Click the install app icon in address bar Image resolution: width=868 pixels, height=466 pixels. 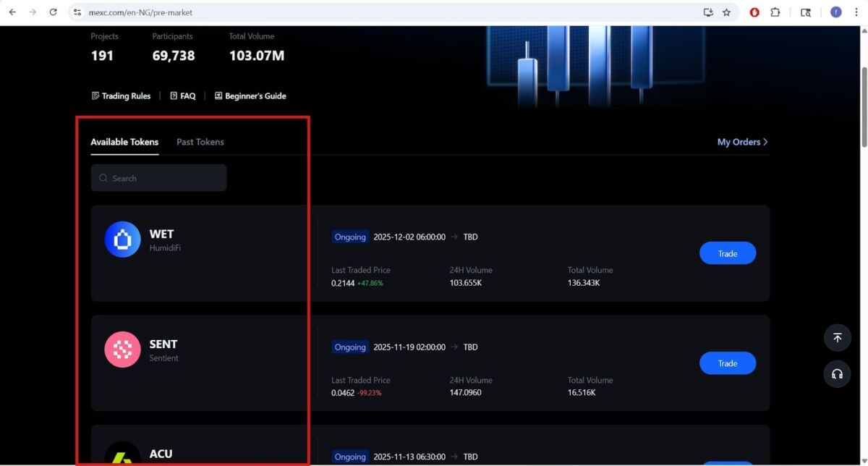(708, 12)
